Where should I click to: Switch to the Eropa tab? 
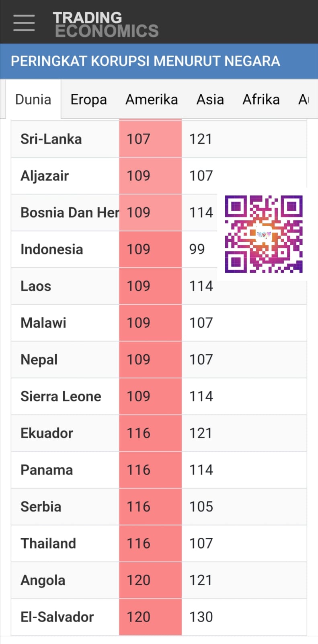(88, 99)
